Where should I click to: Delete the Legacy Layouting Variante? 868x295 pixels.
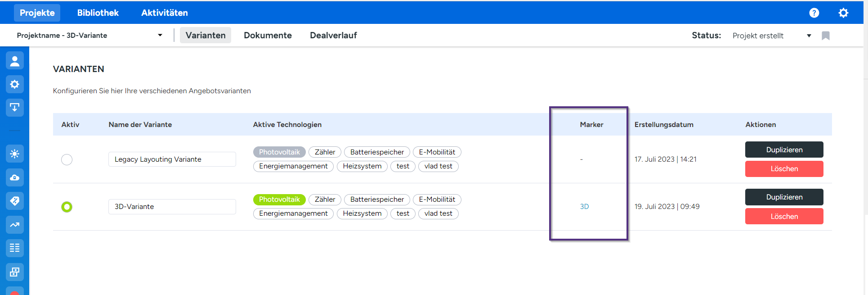[x=784, y=169]
